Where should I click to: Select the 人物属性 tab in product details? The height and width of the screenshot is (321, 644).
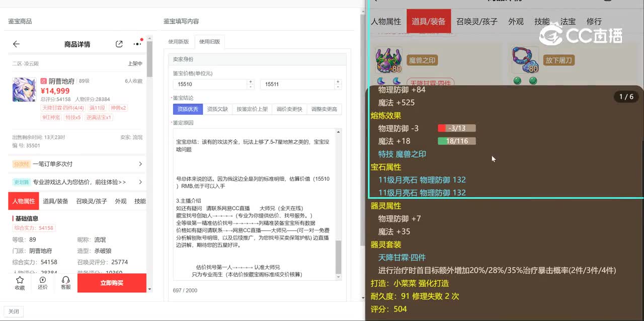24,201
